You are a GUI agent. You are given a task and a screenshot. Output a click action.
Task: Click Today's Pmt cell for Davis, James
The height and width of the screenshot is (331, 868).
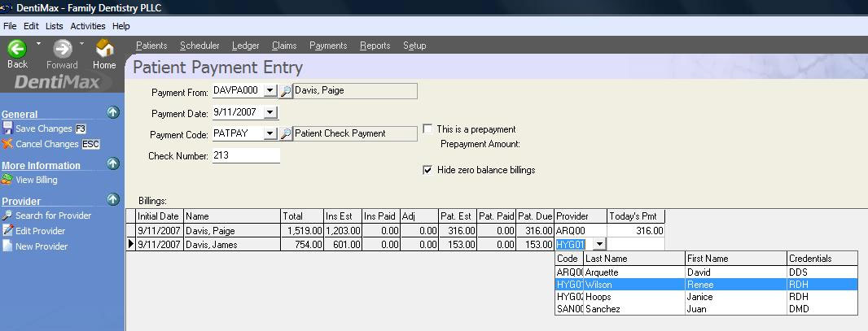point(636,244)
